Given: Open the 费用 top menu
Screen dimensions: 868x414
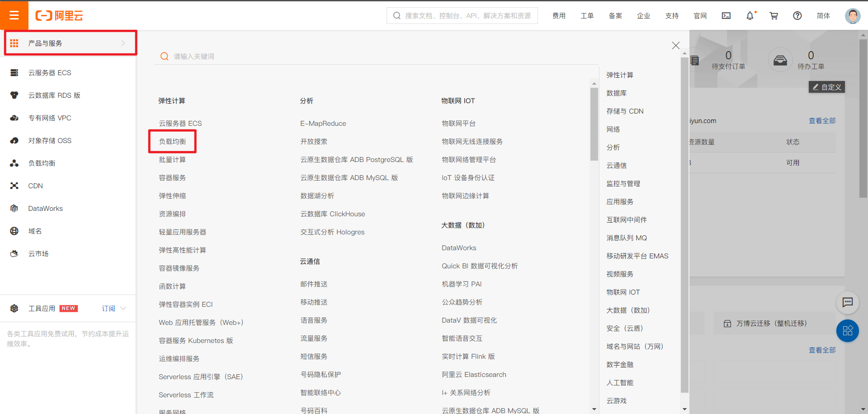Looking at the screenshot, I should [559, 16].
